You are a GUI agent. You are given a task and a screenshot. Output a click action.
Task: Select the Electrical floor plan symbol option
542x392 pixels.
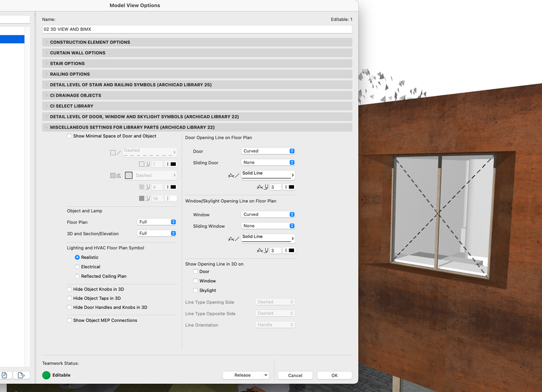pyautogui.click(x=77, y=267)
